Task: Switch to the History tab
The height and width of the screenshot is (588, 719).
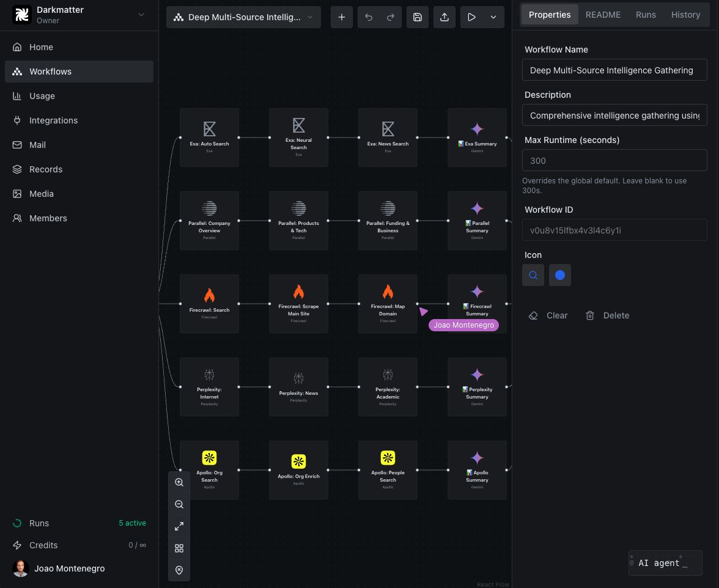Action: (685, 15)
